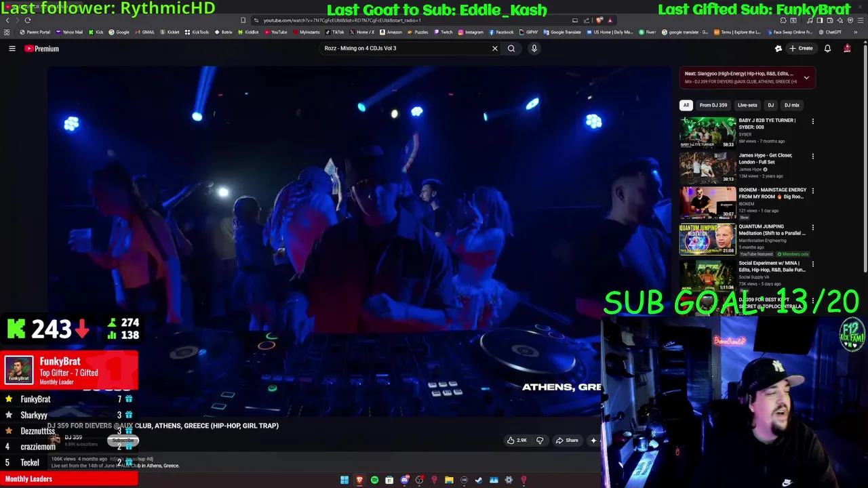Reload the page in the browser
The image size is (868, 488).
[28, 20]
